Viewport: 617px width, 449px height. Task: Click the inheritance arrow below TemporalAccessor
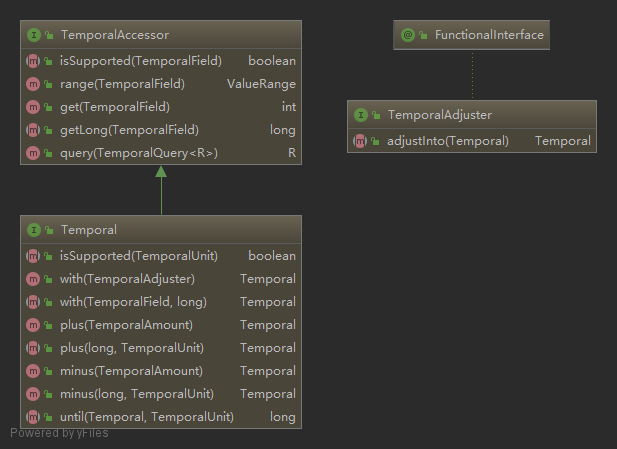161,173
